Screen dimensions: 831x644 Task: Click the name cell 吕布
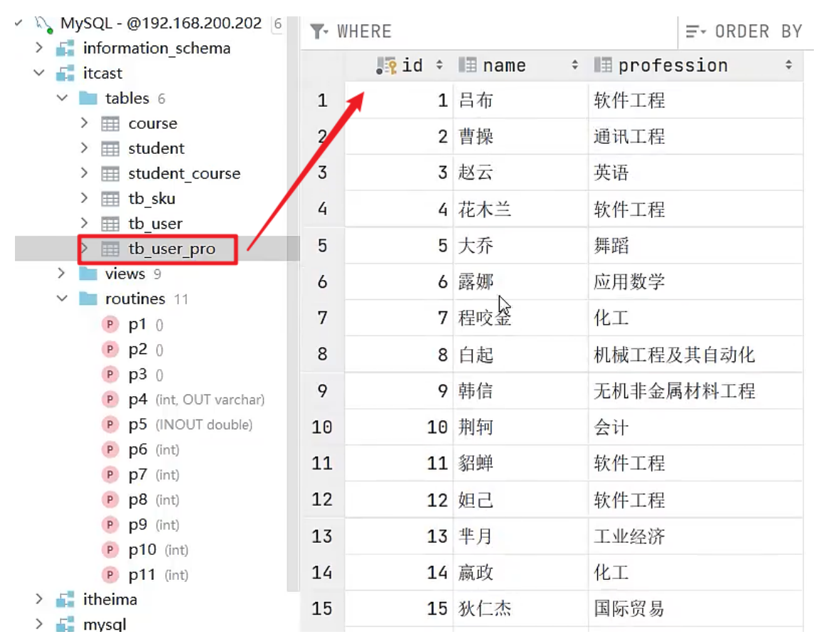tap(520, 100)
